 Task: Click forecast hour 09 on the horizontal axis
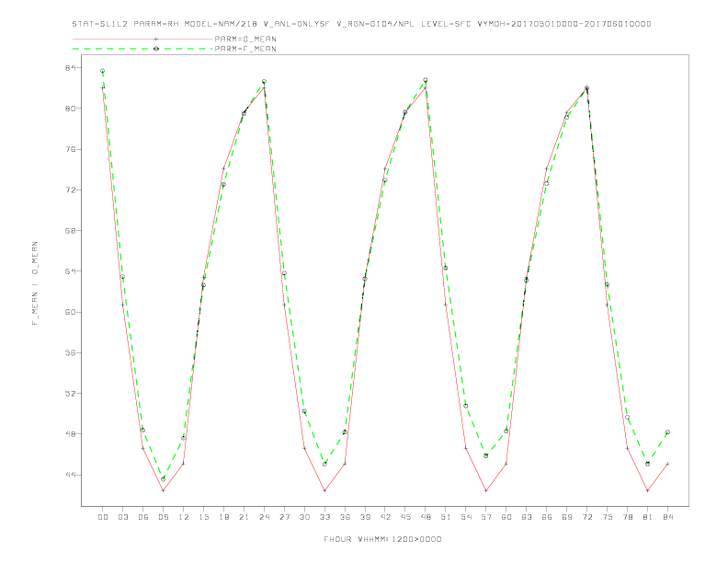[x=163, y=517]
